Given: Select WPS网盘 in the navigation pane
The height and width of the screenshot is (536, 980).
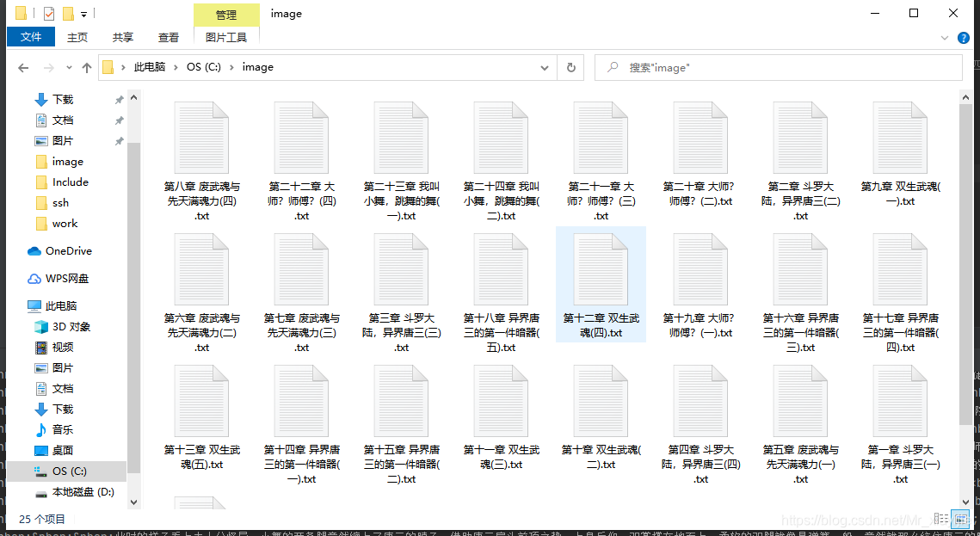Looking at the screenshot, I should tap(67, 279).
